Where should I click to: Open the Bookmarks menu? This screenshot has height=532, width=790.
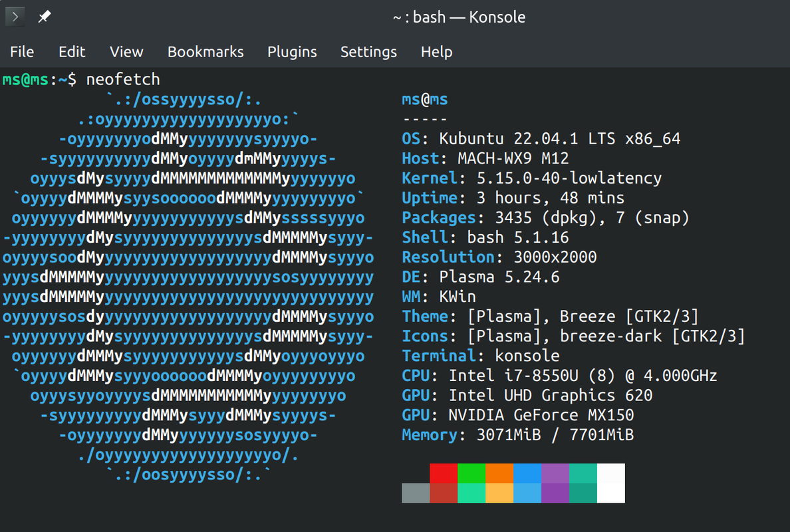click(205, 52)
